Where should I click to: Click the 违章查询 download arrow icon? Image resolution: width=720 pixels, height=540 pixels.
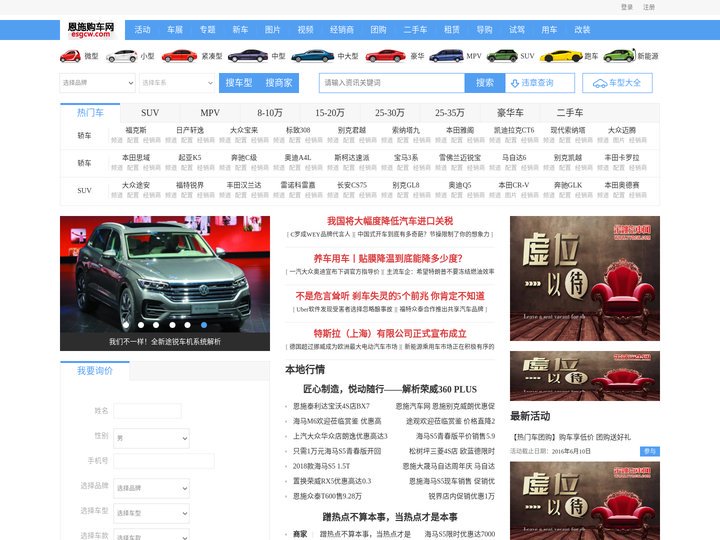515,83
